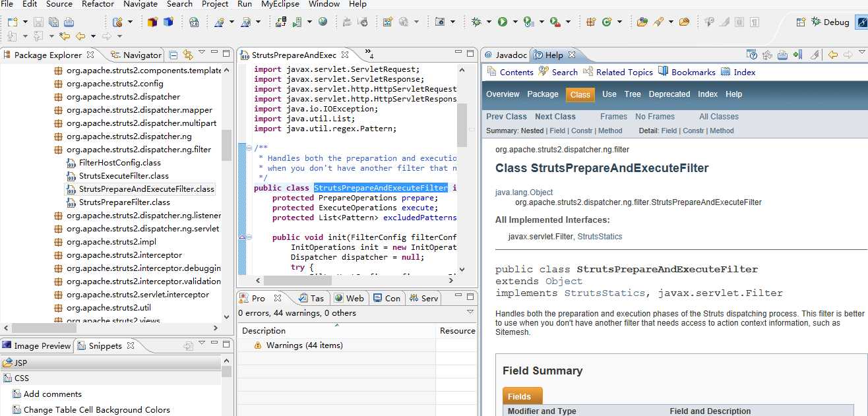Click the Description column header
This screenshot has width=868, height=416.
point(336,331)
